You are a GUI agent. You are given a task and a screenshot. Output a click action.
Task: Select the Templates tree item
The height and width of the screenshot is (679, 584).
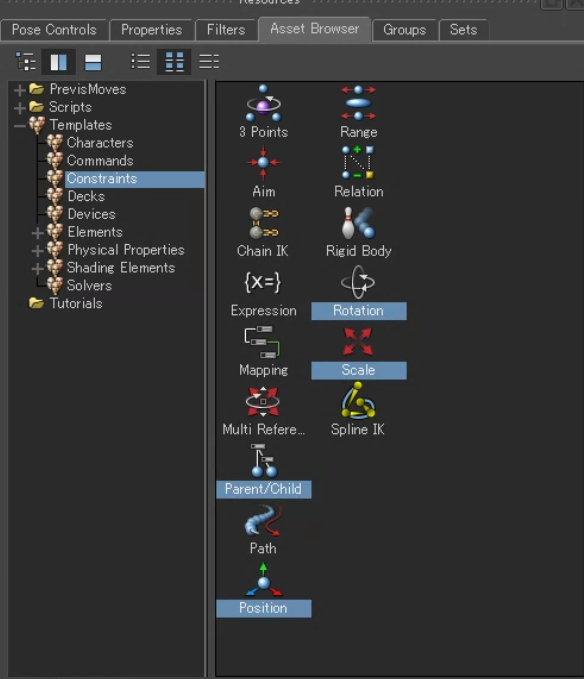tap(81, 125)
